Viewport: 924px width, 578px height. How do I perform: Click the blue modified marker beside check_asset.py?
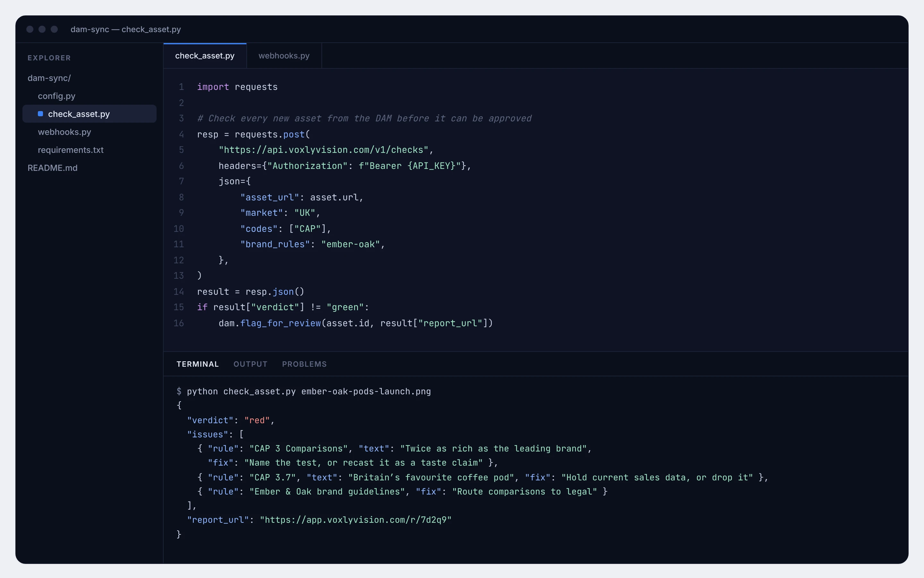[40, 114]
